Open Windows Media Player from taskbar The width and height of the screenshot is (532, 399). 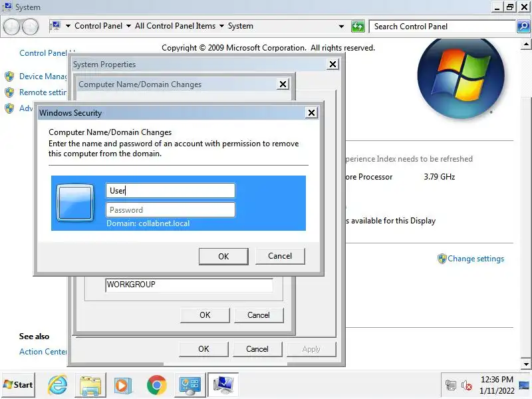click(123, 385)
